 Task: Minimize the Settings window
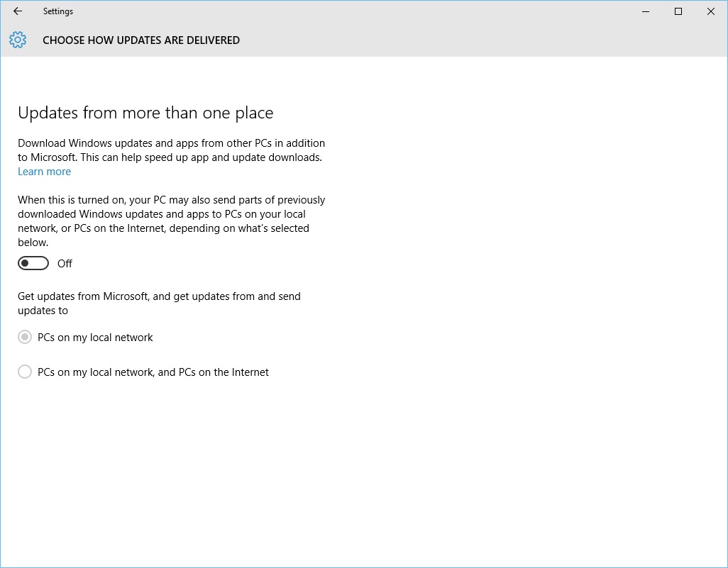(646, 11)
